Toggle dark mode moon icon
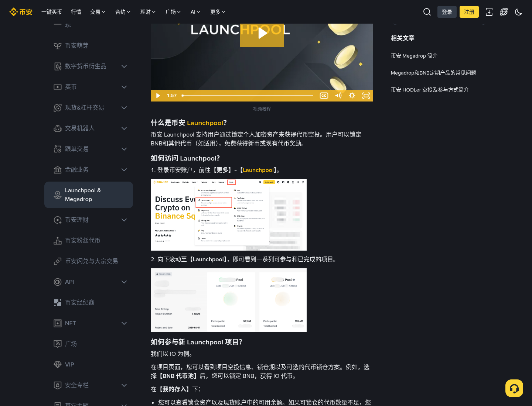 pyautogui.click(x=519, y=12)
